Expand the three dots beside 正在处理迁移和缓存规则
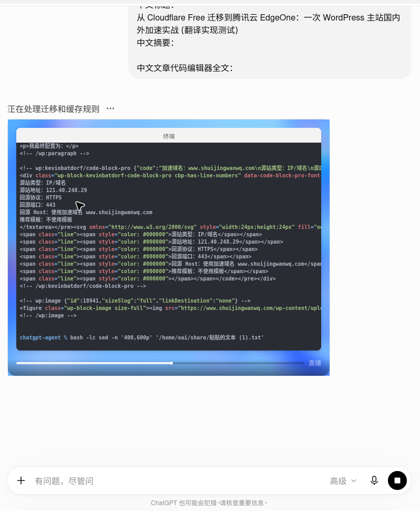 pyautogui.click(x=110, y=108)
